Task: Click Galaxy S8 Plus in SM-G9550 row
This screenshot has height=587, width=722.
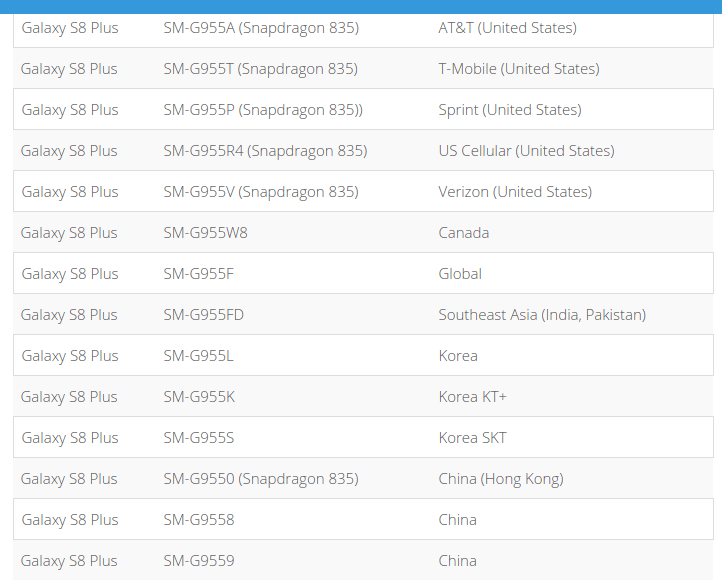Action: click(69, 479)
